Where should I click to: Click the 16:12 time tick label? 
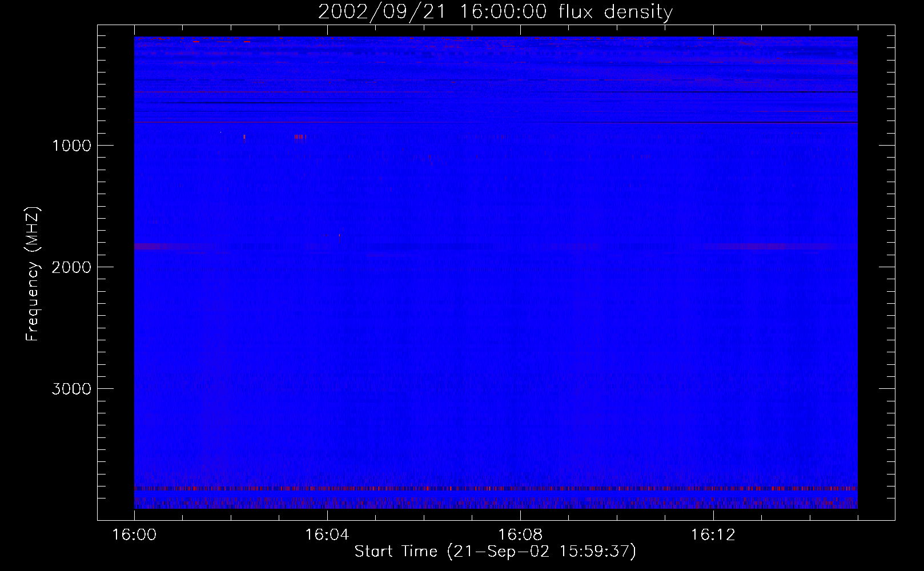coord(713,535)
